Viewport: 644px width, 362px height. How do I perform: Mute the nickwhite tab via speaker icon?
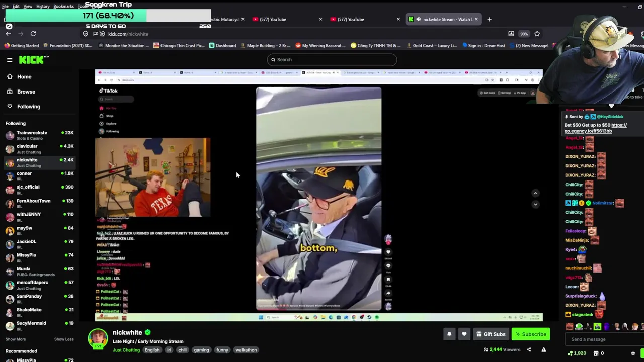418,19
